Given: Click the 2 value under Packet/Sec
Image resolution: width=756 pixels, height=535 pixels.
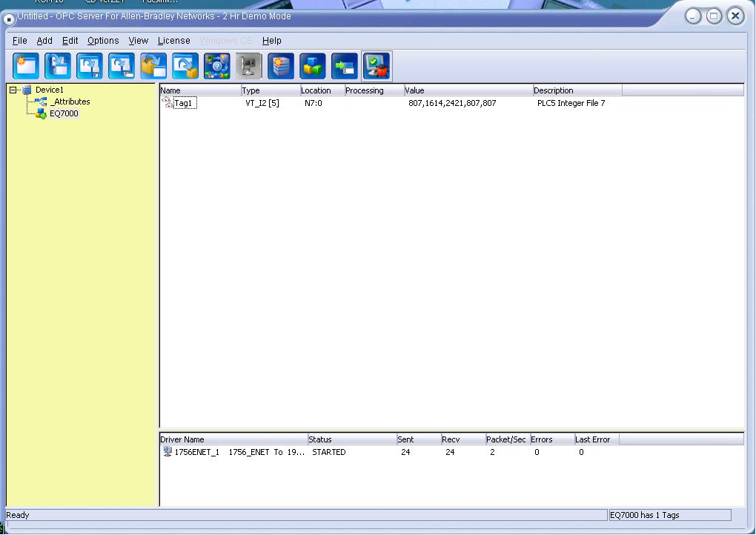Looking at the screenshot, I should click(x=492, y=452).
